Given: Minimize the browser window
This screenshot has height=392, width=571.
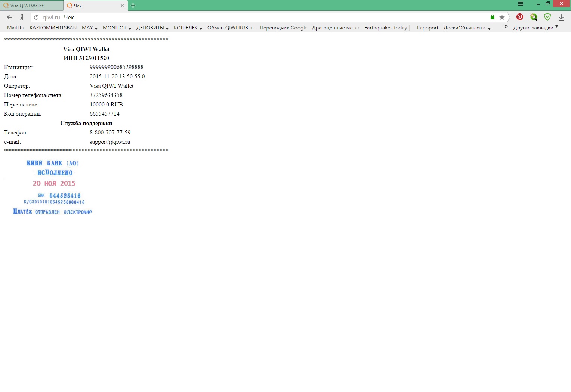Looking at the screenshot, I should pyautogui.click(x=538, y=4).
